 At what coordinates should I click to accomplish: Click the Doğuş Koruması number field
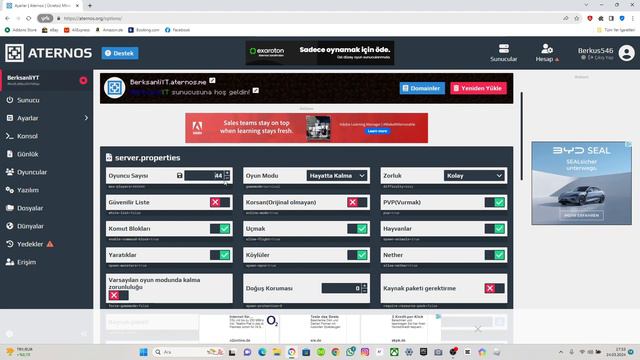[341, 288]
